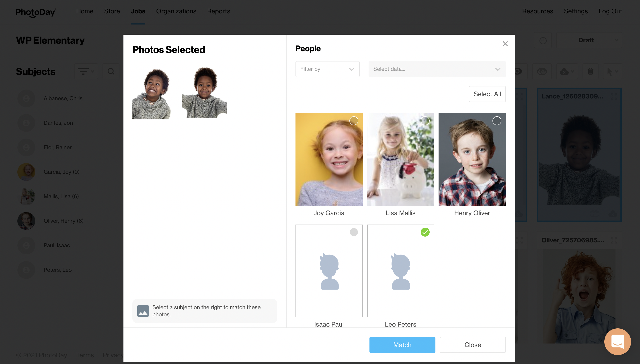Click Joy Garcia's avatar in the subjects list
Screen dimensions: 640x364
(26, 172)
